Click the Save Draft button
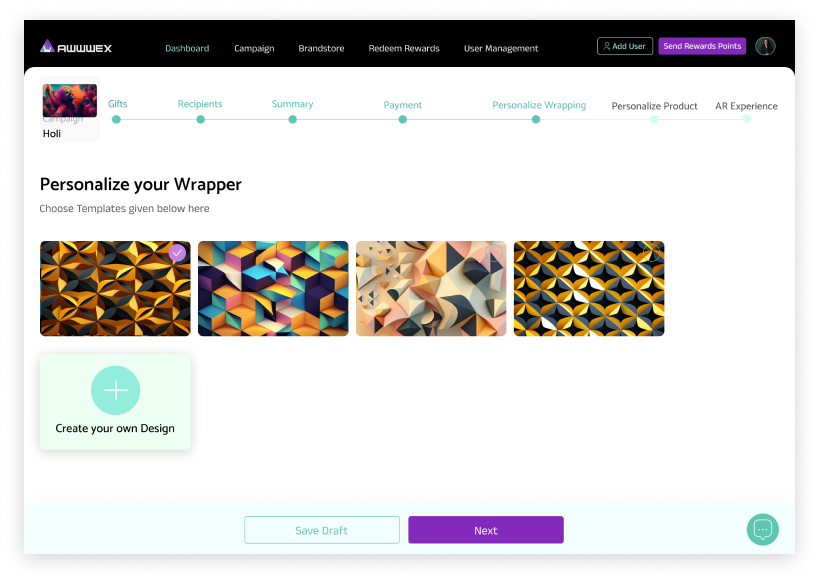The height and width of the screenshot is (582, 819). [x=322, y=530]
